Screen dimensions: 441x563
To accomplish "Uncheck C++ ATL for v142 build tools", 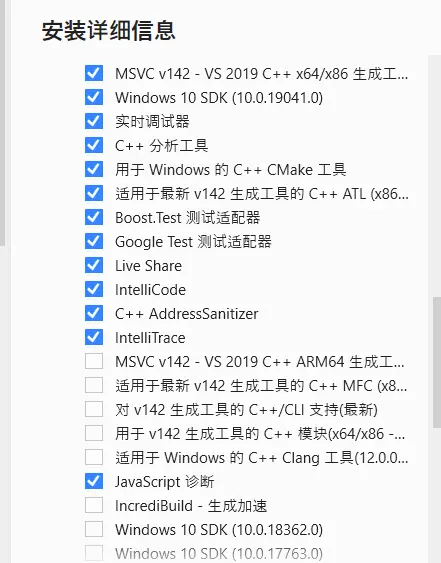I will pyautogui.click(x=94, y=193).
